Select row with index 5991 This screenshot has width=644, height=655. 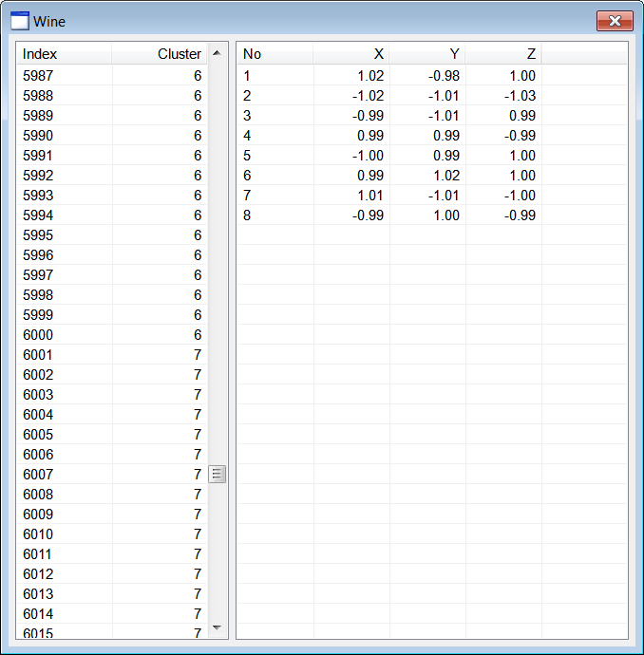tap(112, 156)
